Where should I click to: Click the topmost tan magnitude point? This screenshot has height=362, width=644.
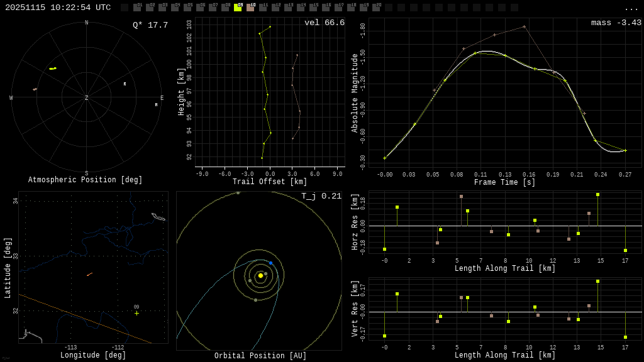tap(524, 26)
